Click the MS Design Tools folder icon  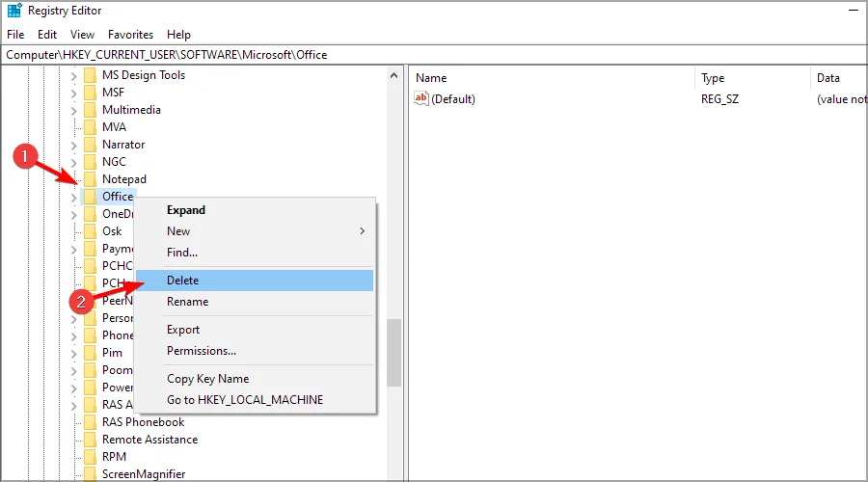pyautogui.click(x=90, y=75)
